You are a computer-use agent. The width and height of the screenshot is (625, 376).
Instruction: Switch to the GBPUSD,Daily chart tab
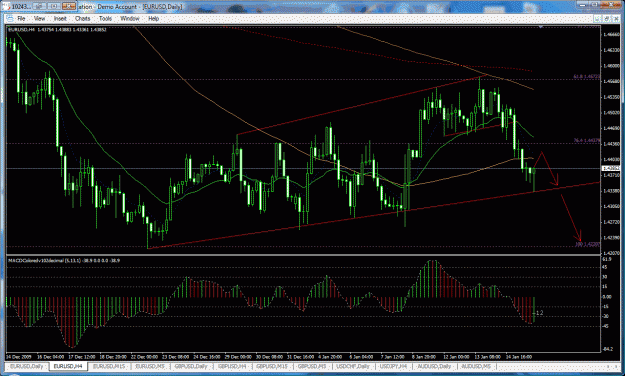click(191, 366)
